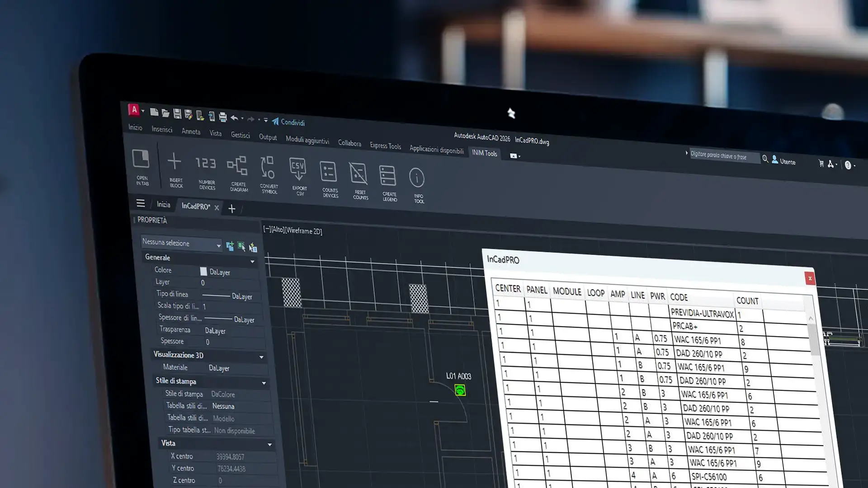Viewport: 868px width, 488px height.
Task: Click the open folder icon in quick access toolbar
Action: point(165,113)
